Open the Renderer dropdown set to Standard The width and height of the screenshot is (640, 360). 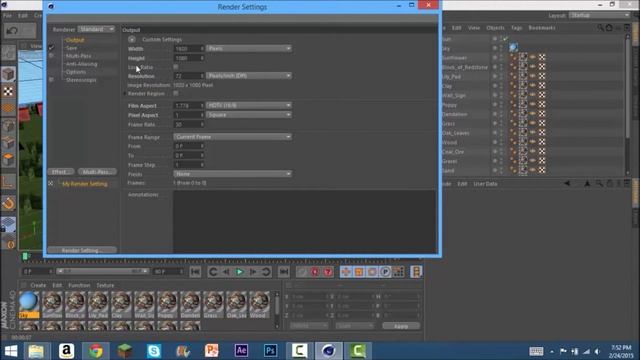[x=97, y=29]
